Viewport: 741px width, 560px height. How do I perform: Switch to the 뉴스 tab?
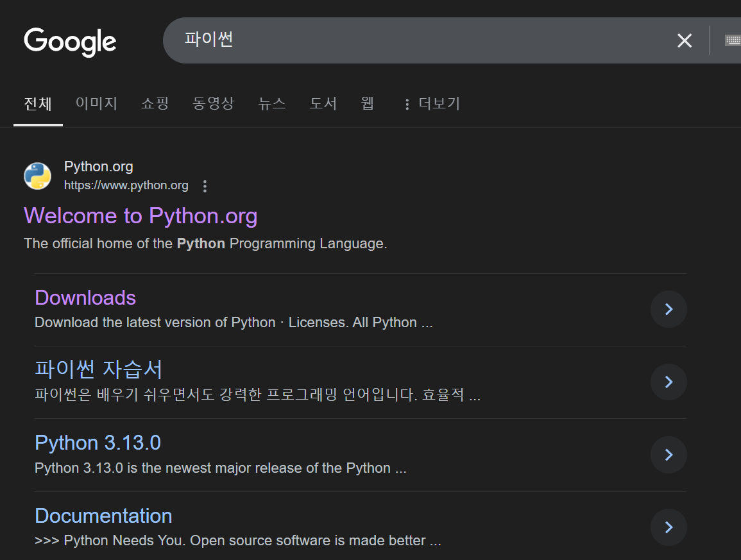click(x=272, y=103)
